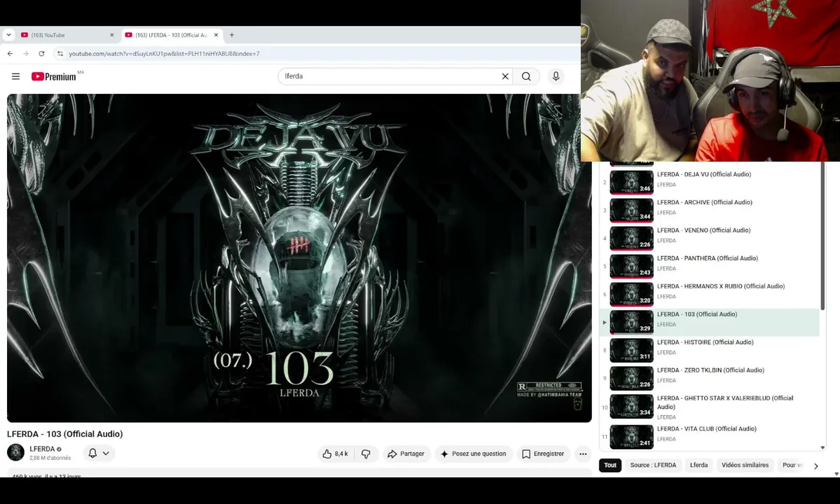This screenshot has width=840, height=504.
Task: Click the magnifying glass search button
Action: click(526, 76)
